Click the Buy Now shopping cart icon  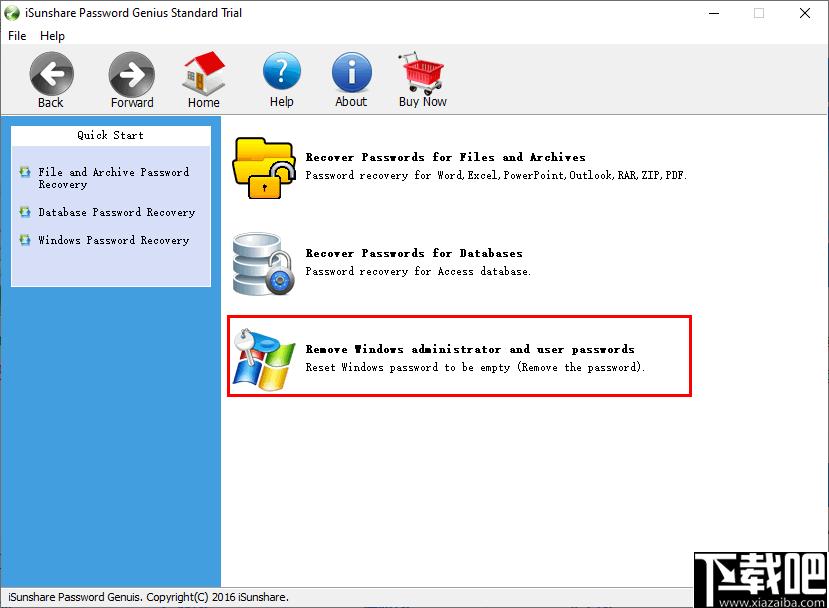click(x=422, y=72)
